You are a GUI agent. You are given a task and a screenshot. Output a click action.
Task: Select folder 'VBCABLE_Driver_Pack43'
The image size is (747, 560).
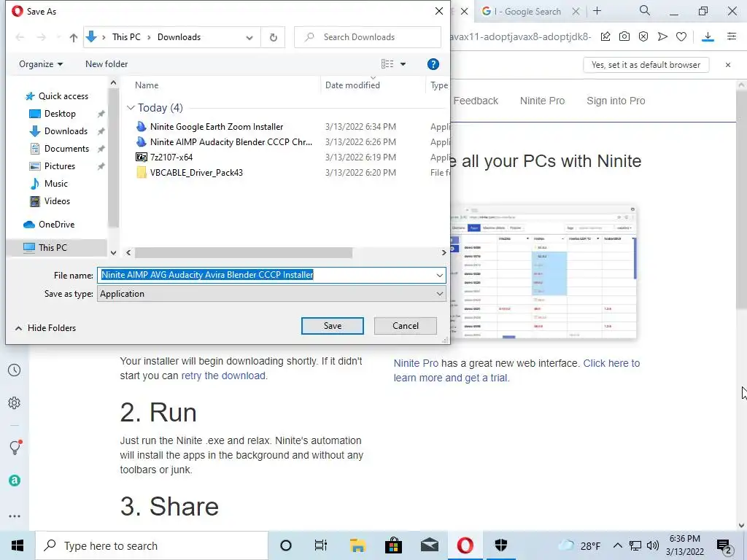pyautogui.click(x=196, y=172)
